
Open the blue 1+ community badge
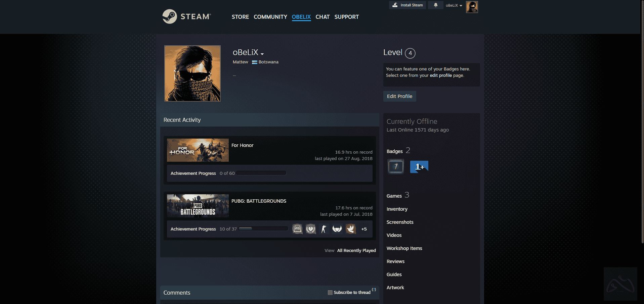point(419,167)
